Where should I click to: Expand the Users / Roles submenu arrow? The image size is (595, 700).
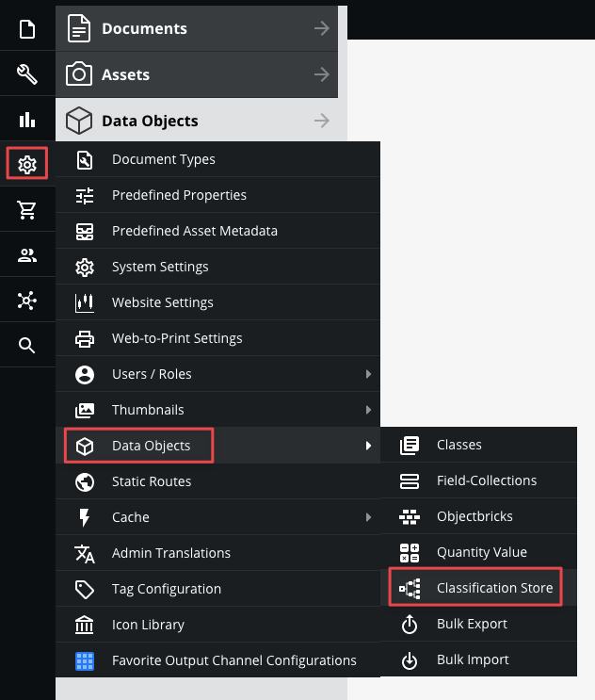pyautogui.click(x=368, y=374)
